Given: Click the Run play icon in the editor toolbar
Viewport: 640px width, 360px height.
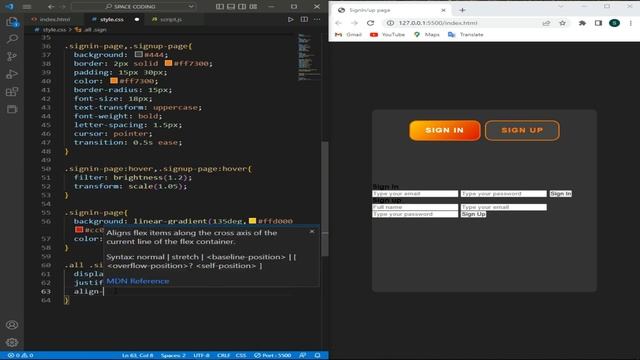Looking at the screenshot, I should (x=290, y=19).
